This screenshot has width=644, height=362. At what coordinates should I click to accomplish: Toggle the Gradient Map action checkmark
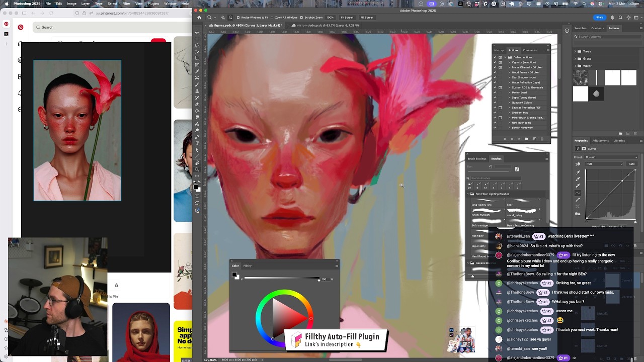(495, 113)
